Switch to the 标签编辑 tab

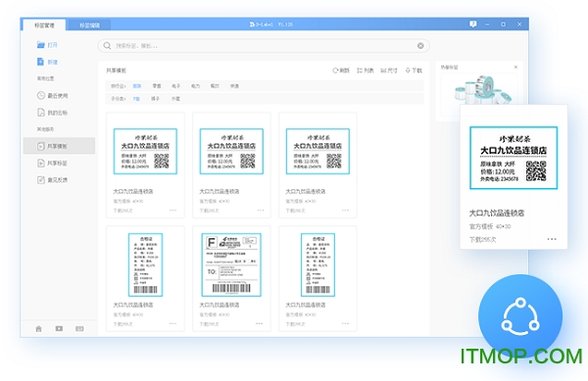point(89,25)
